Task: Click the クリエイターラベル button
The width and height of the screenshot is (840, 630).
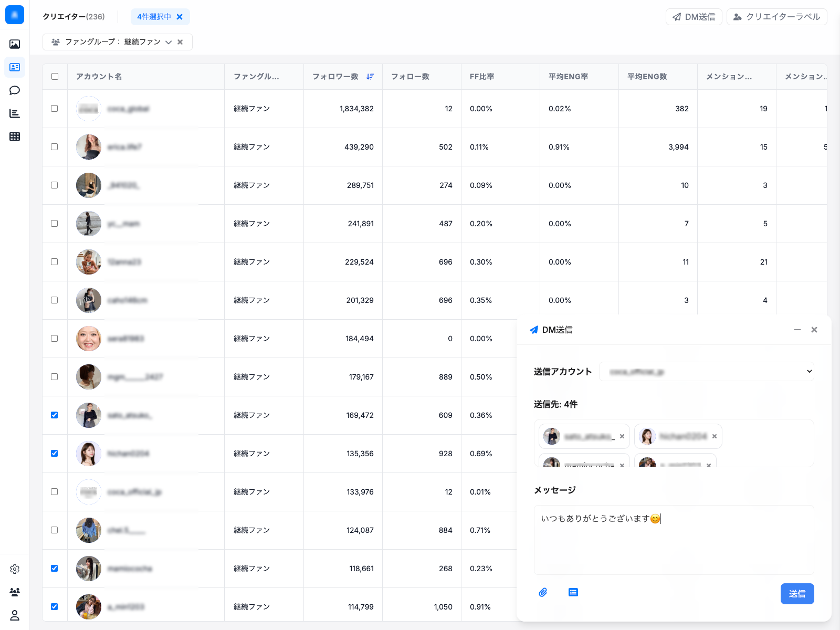Action: (777, 17)
